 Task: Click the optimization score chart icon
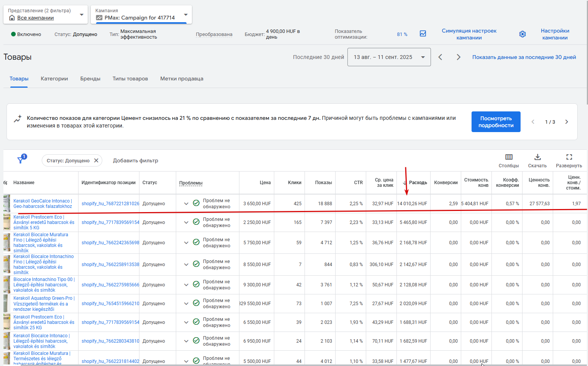(423, 34)
